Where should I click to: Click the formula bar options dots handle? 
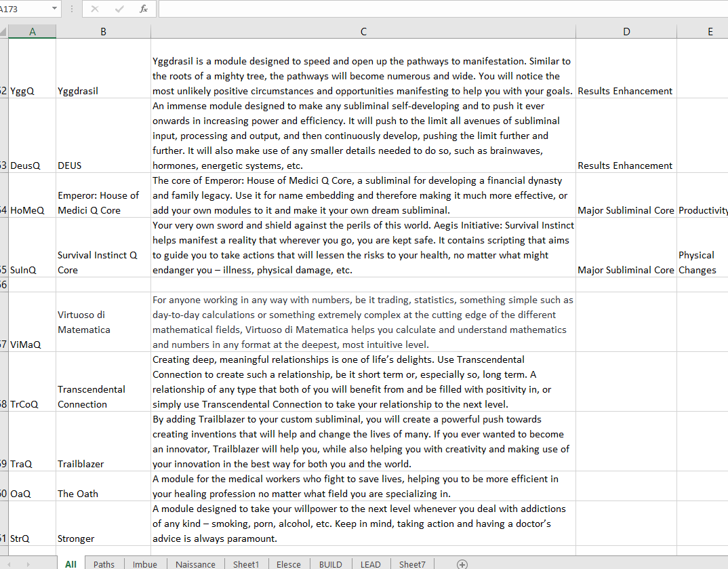click(x=71, y=9)
